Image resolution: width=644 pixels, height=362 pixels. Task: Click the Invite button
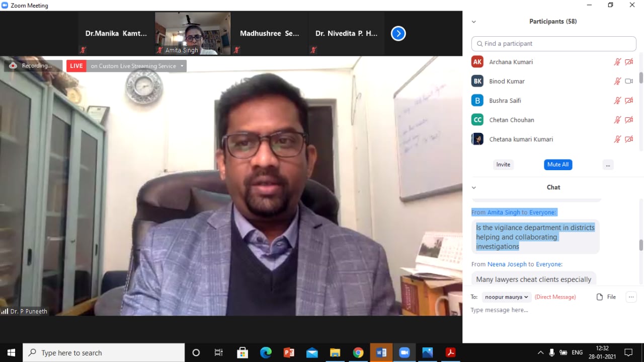tap(503, 165)
